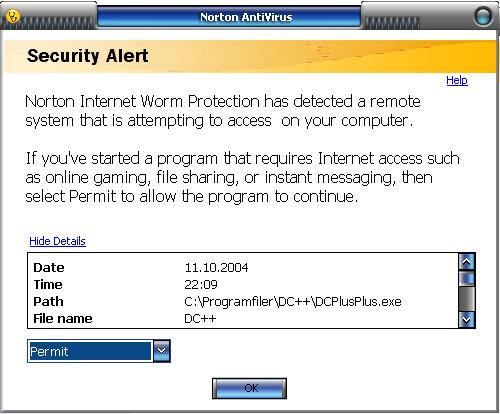Viewport: 500px width, 414px height.
Task: Click the Norton AntiVirus title bar text
Action: pos(246,17)
